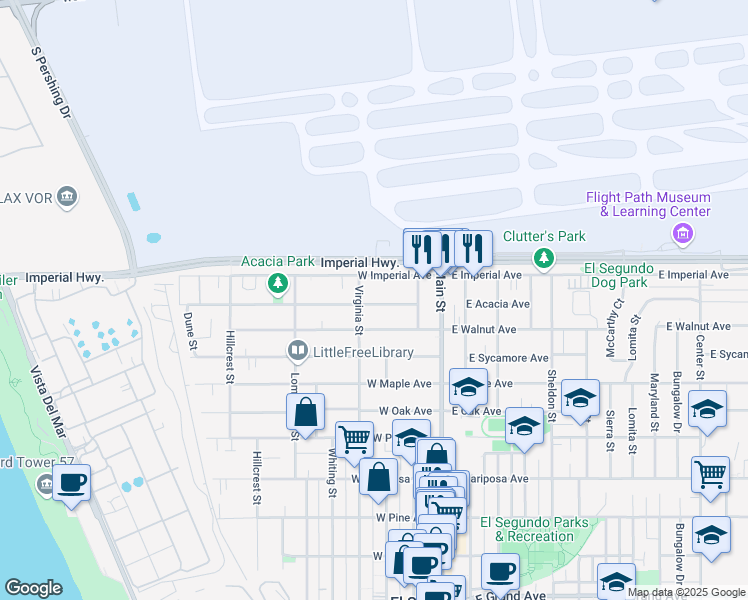Viewport: 748px width, 600px height.
Task: Click the Dune St street label
Action: [190, 331]
